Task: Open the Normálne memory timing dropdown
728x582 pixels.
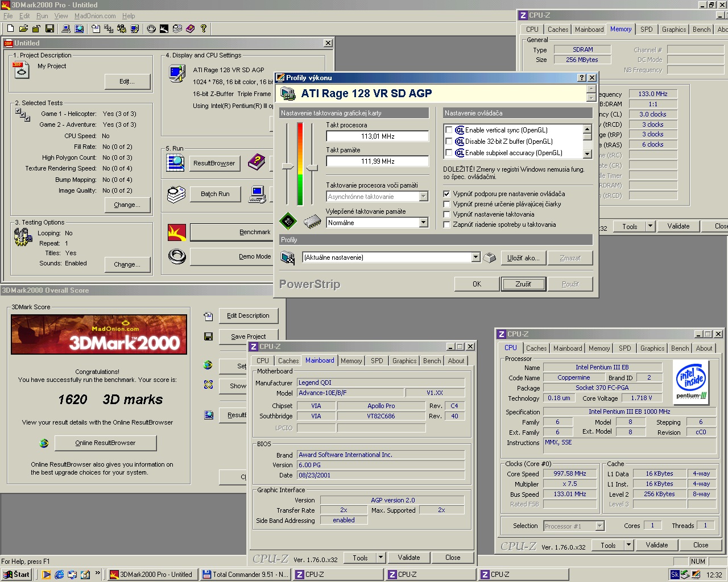Action: coord(423,223)
